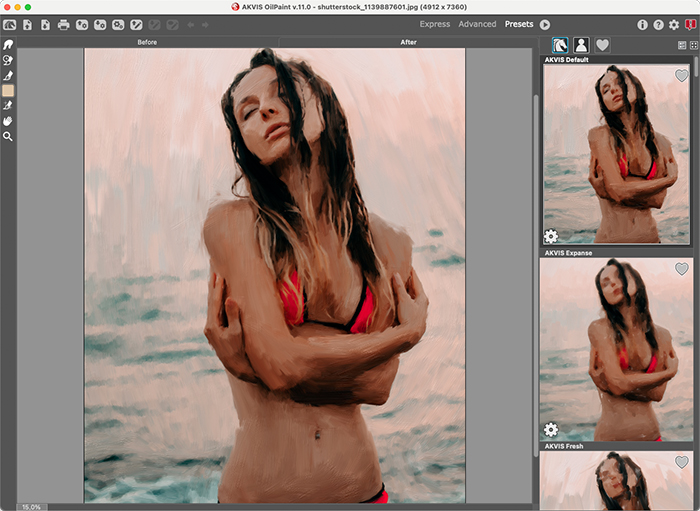Open the Help question mark icon

pyautogui.click(x=658, y=25)
